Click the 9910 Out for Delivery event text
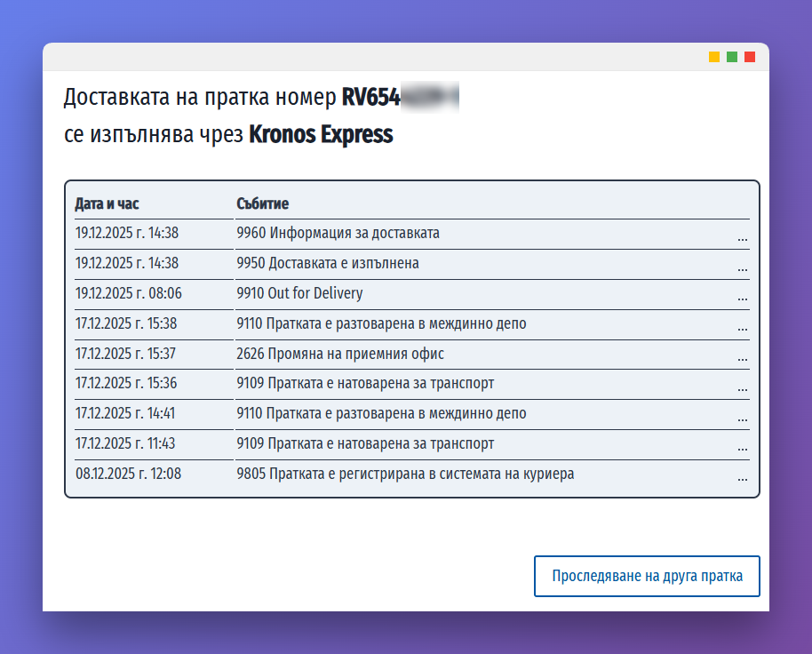This screenshot has width=812, height=654. pyautogui.click(x=299, y=293)
